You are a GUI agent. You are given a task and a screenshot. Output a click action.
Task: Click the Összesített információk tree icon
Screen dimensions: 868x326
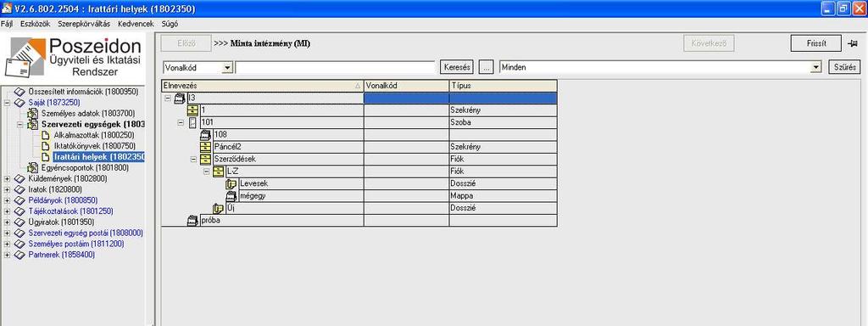[20, 92]
